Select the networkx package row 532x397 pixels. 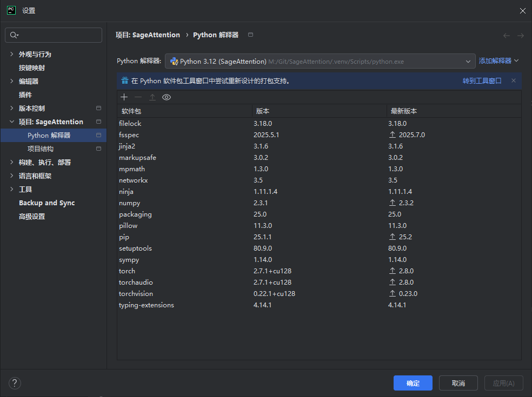(x=320, y=180)
